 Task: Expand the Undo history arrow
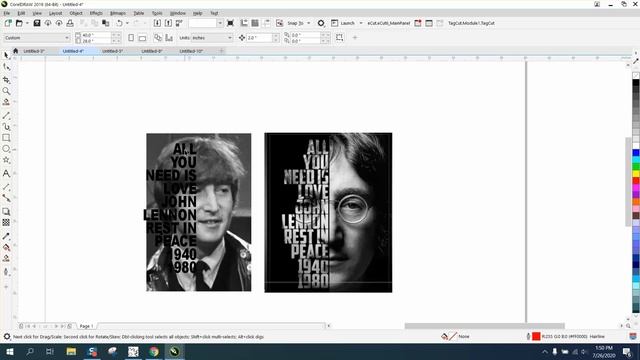point(127,23)
